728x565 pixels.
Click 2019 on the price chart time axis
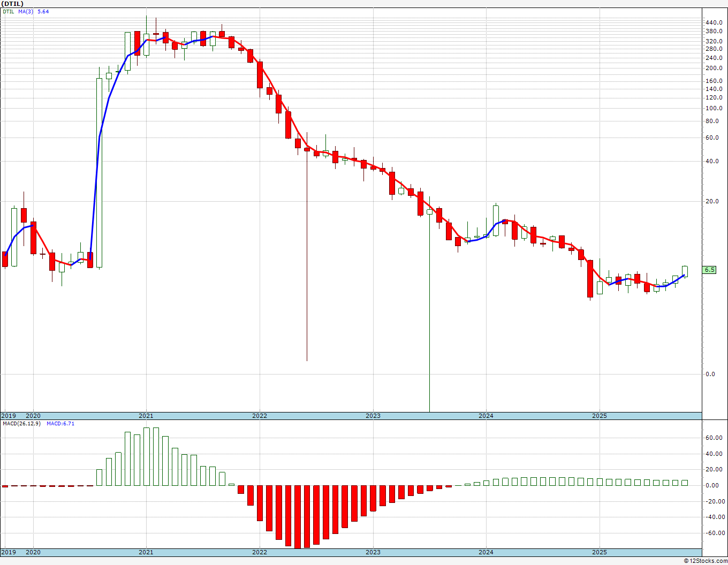(x=9, y=416)
